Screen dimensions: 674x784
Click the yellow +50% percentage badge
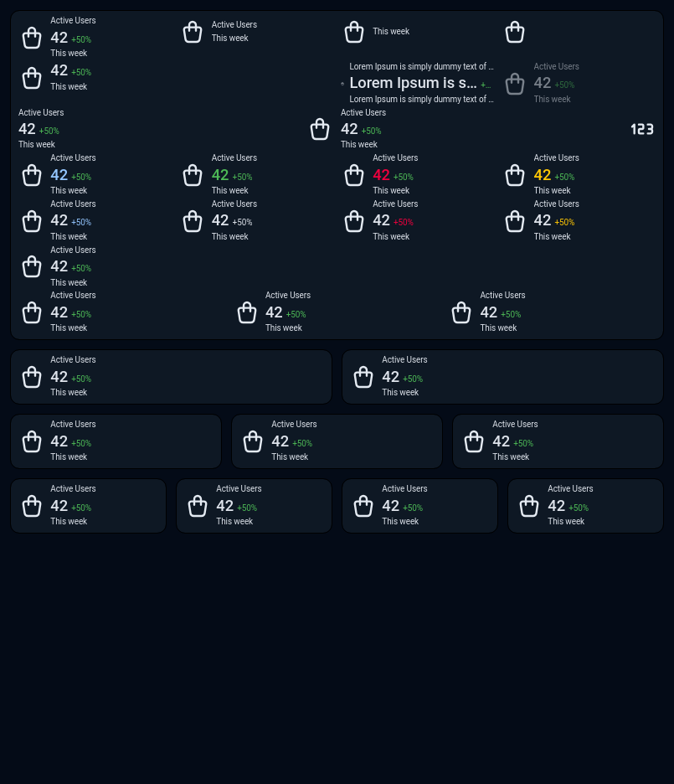tap(564, 223)
